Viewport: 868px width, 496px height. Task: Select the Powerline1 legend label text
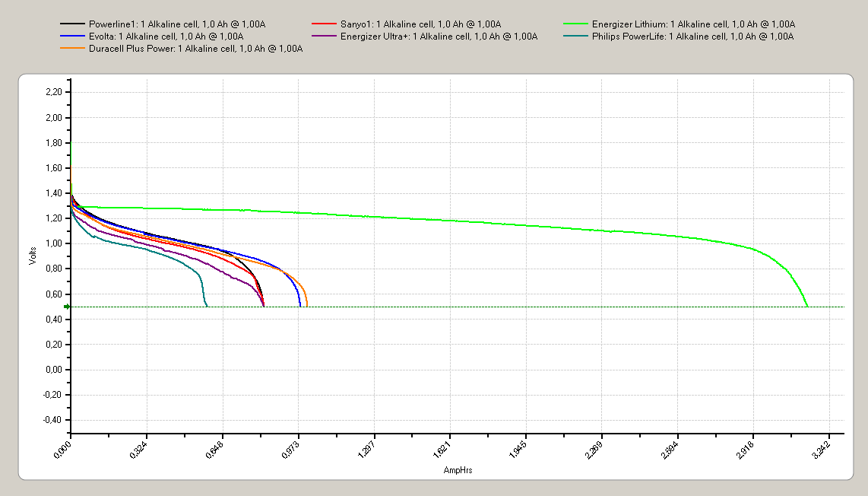[x=177, y=24]
